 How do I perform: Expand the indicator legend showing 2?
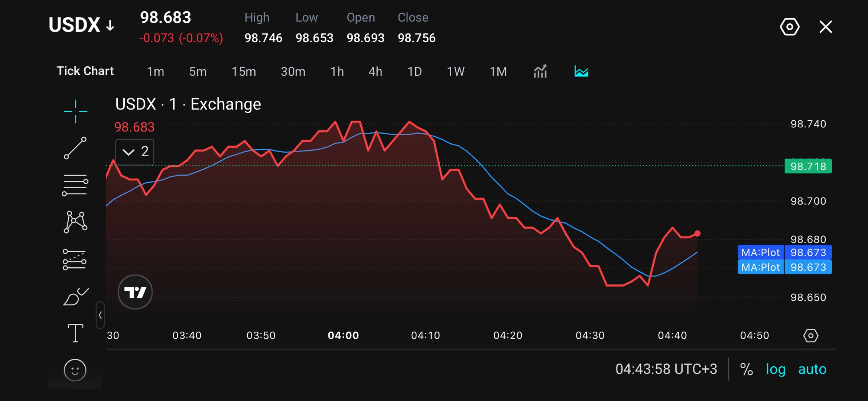click(x=135, y=152)
